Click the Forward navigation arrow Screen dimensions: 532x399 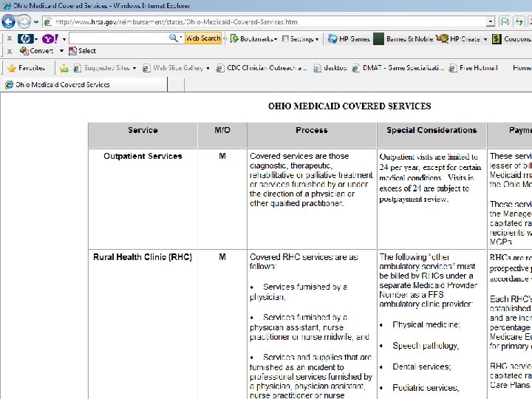[24, 21]
